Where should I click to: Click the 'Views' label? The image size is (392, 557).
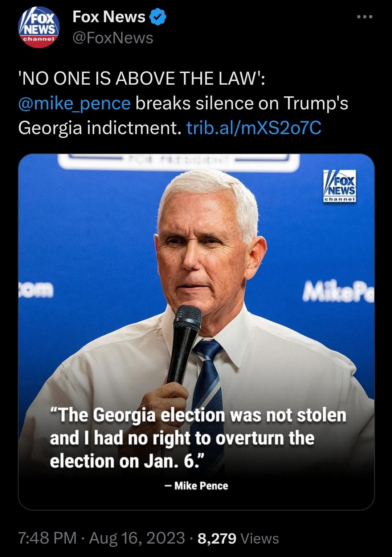point(260,538)
